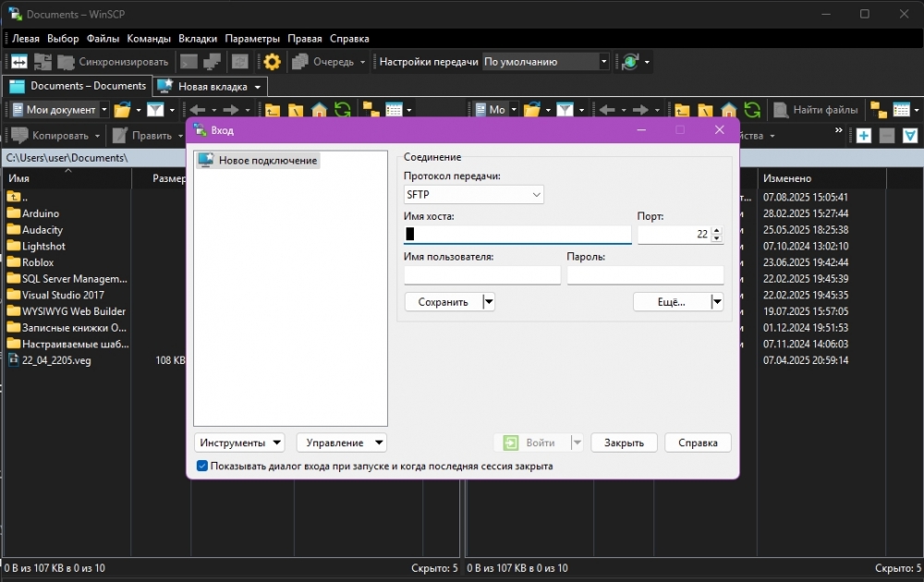Expand the Новая вкладка tab dropdown arrow

258,87
